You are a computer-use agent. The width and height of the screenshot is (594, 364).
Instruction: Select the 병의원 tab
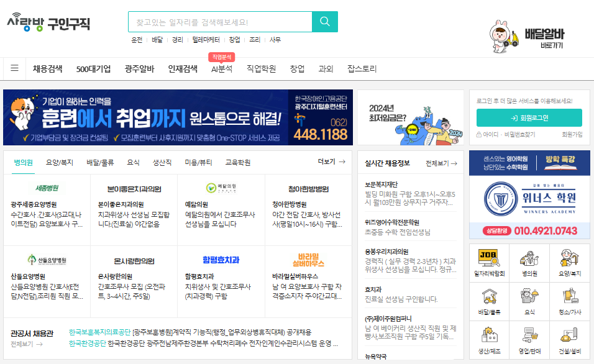pos(23,163)
